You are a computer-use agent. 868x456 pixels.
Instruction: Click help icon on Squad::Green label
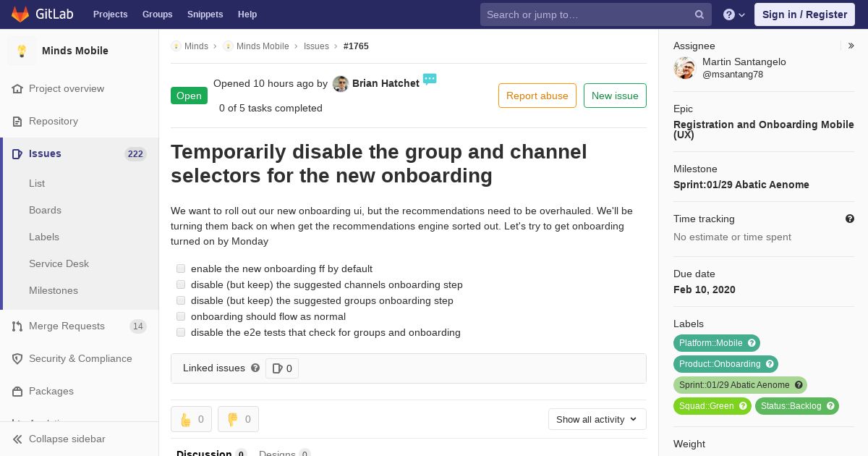(743, 406)
